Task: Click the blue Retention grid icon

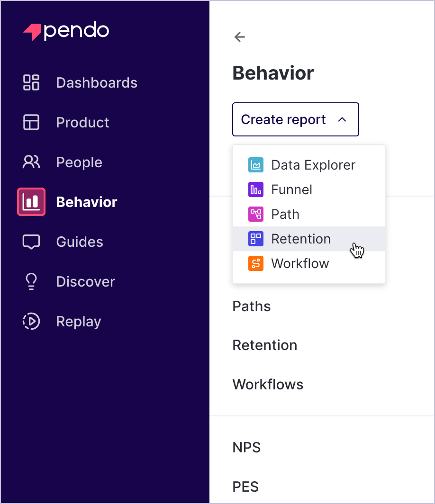Action: pyautogui.click(x=256, y=239)
